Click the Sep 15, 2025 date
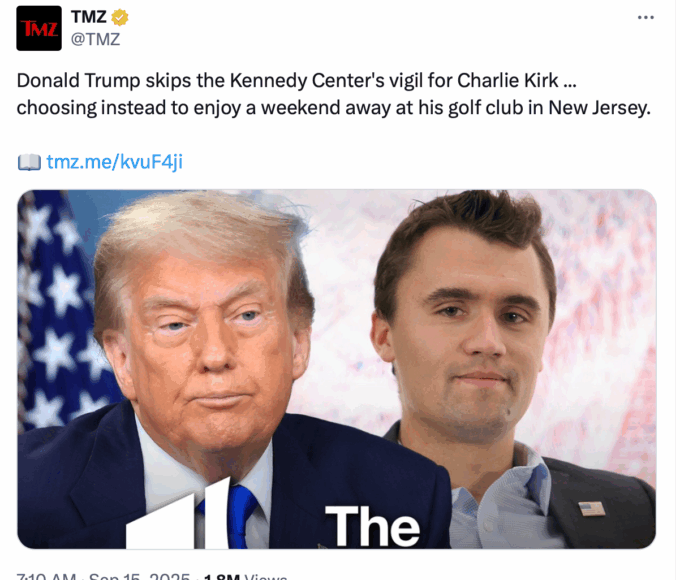Screen dimensions: 680x580 139,577
